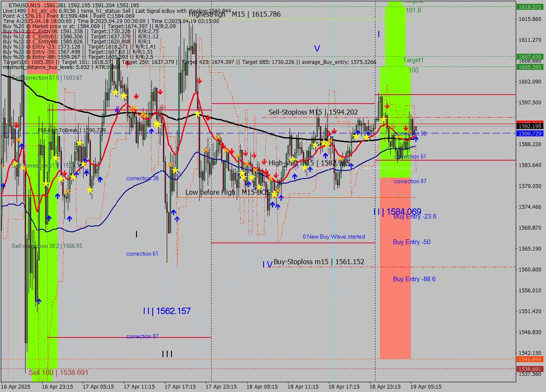546x392 pixels.
Task: Click the 0 New Buy Wave started label
Action: (334, 236)
